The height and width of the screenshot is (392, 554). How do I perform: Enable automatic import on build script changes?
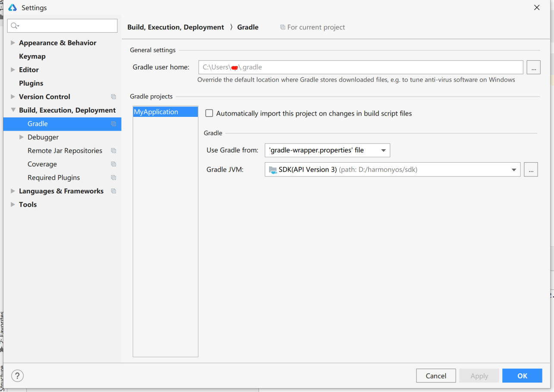(x=210, y=113)
